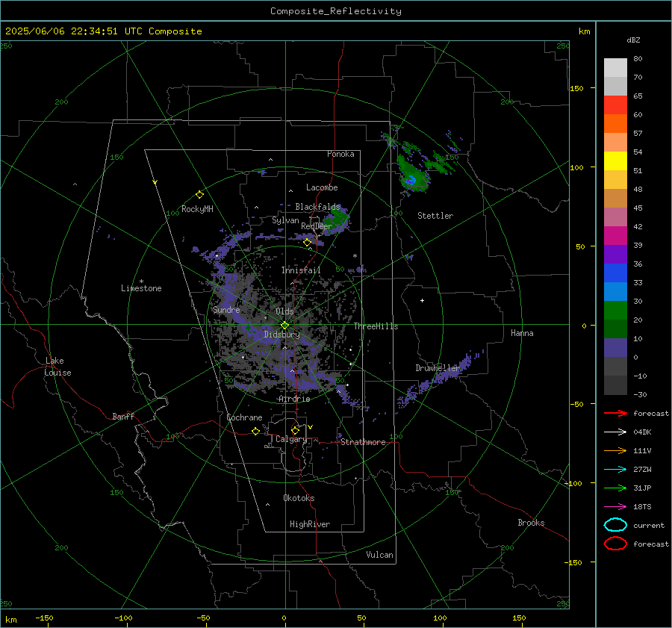Click the 20 dBZ green swatch

click(615, 310)
